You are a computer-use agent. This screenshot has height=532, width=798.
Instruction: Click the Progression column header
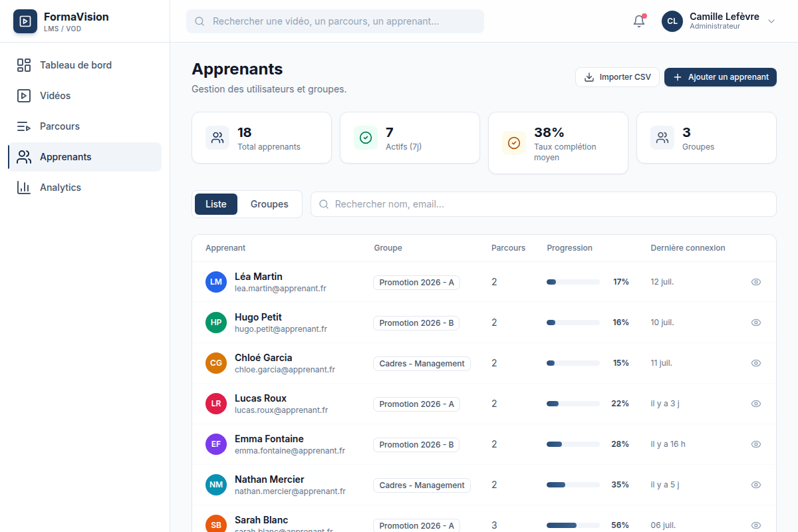(570, 248)
